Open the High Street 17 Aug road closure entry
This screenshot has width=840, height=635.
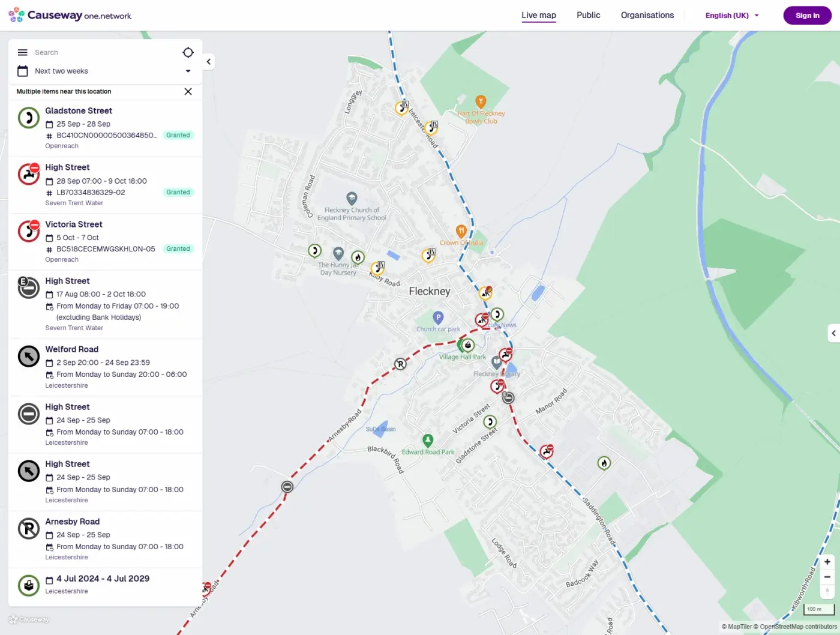coord(105,304)
